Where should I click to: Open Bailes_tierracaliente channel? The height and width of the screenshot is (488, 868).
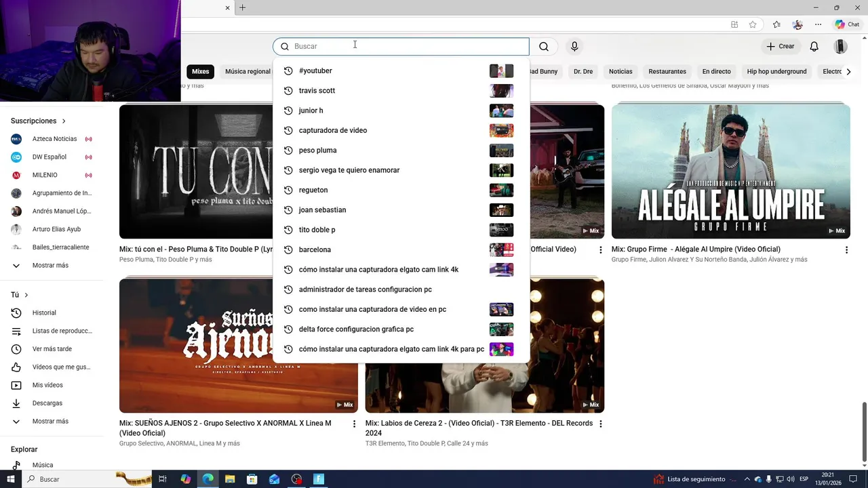click(x=52, y=247)
